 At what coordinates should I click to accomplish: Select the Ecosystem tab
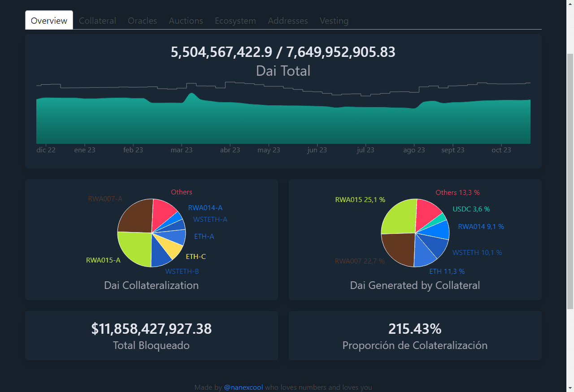235,21
